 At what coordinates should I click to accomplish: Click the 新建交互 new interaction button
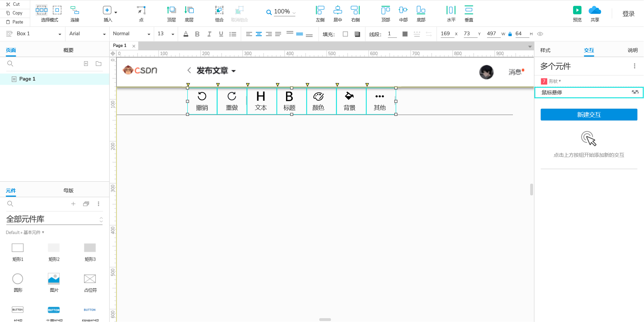[x=589, y=114]
